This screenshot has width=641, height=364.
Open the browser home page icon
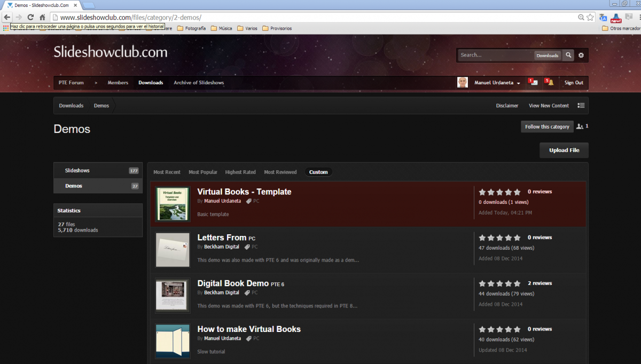(42, 17)
